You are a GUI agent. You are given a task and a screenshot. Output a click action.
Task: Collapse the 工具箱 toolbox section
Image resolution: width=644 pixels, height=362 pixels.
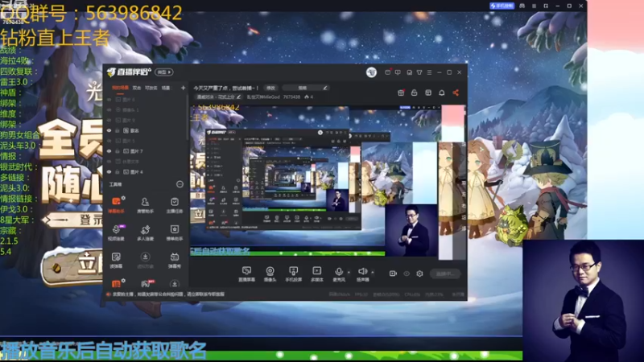[x=180, y=184]
